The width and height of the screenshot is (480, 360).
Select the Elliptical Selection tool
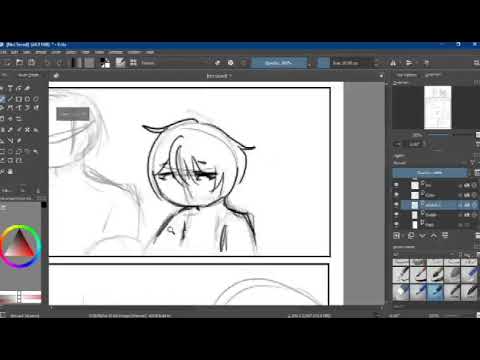point(10,152)
